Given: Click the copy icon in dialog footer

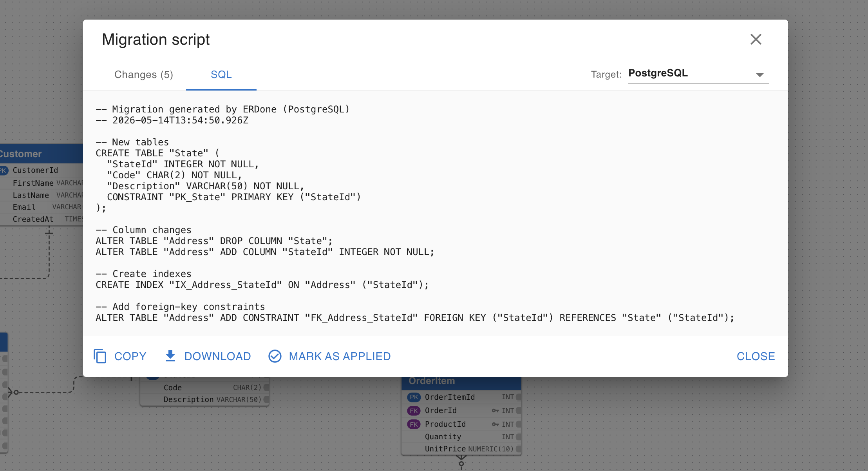Looking at the screenshot, I should click(x=100, y=356).
